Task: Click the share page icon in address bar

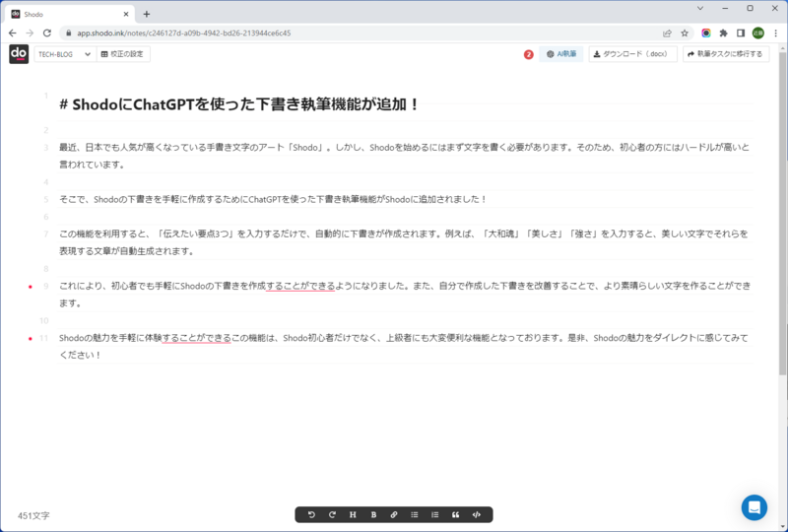Action: pos(667,33)
